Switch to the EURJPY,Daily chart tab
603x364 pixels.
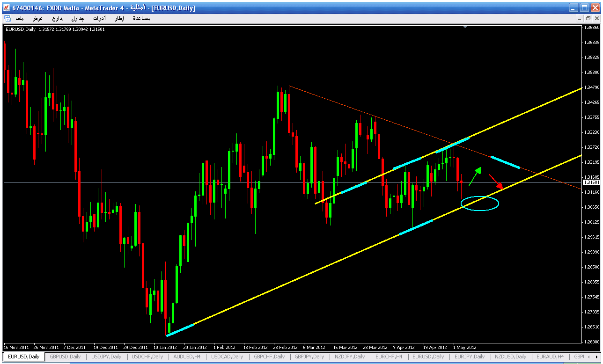[x=469, y=357]
